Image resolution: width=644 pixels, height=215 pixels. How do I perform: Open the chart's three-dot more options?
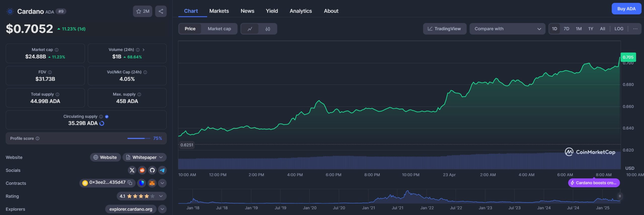pos(635,29)
